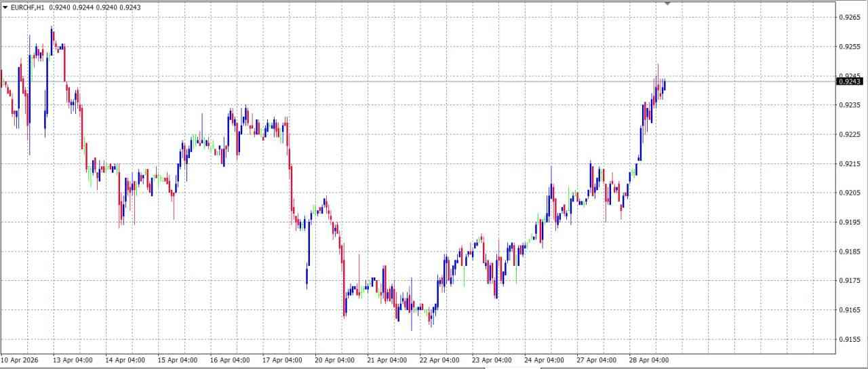Click the 0.9175 price axis label
Viewport: 868px width, 369px height.
(850, 280)
